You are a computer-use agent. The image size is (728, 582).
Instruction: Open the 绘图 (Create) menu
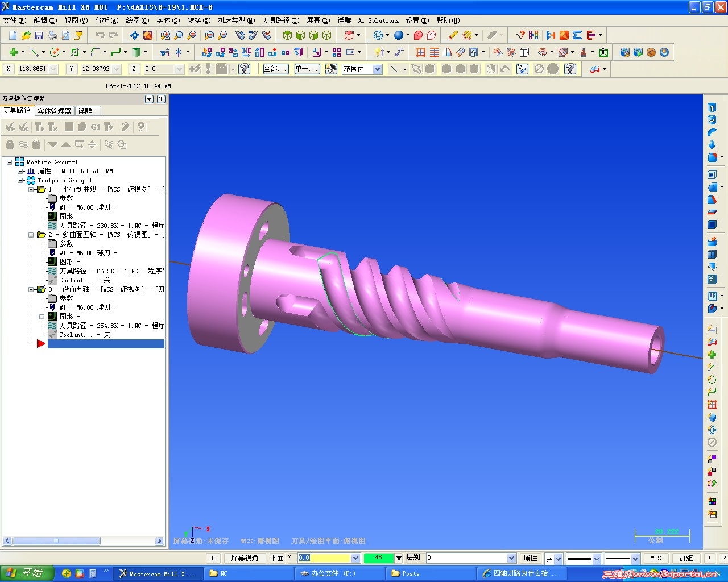click(138, 20)
